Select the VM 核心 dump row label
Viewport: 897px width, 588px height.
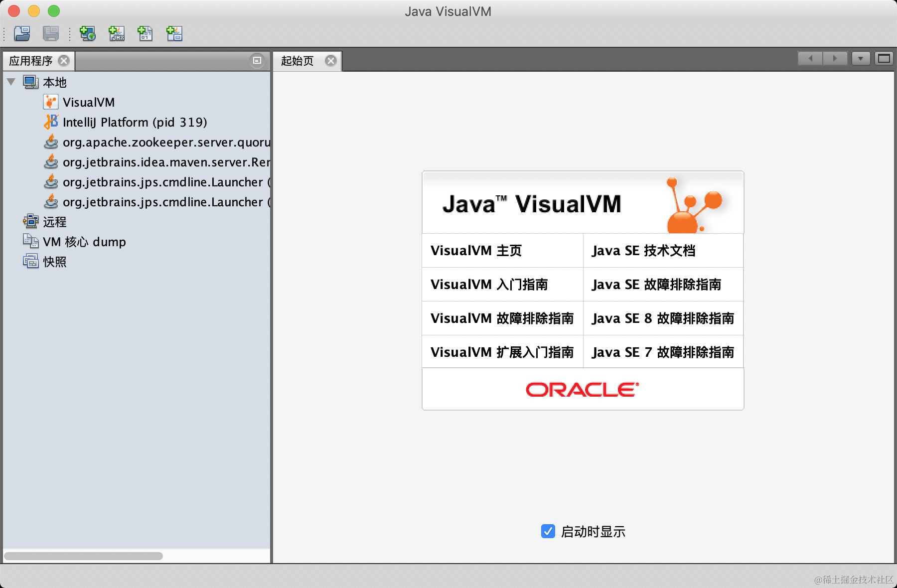(84, 242)
